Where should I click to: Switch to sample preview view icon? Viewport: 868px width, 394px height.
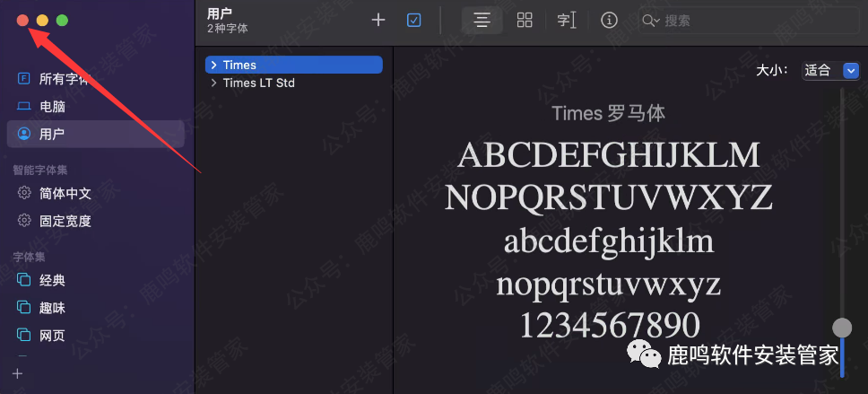pyautogui.click(x=482, y=21)
